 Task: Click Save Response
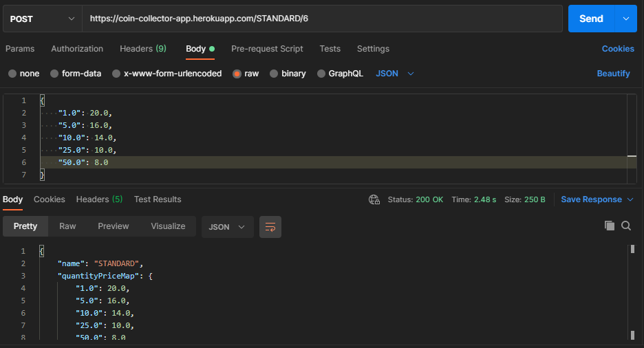(592, 199)
